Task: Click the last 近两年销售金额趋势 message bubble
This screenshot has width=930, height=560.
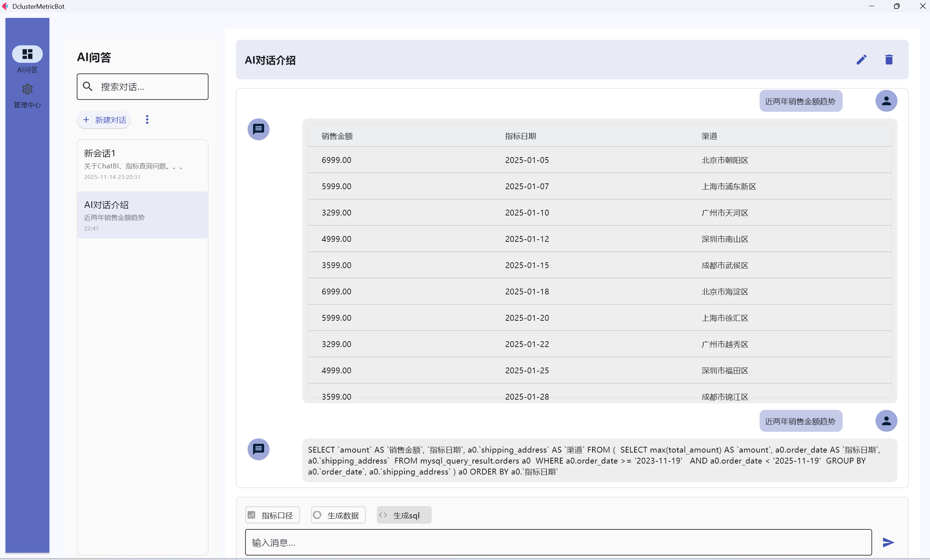Action: tap(800, 421)
